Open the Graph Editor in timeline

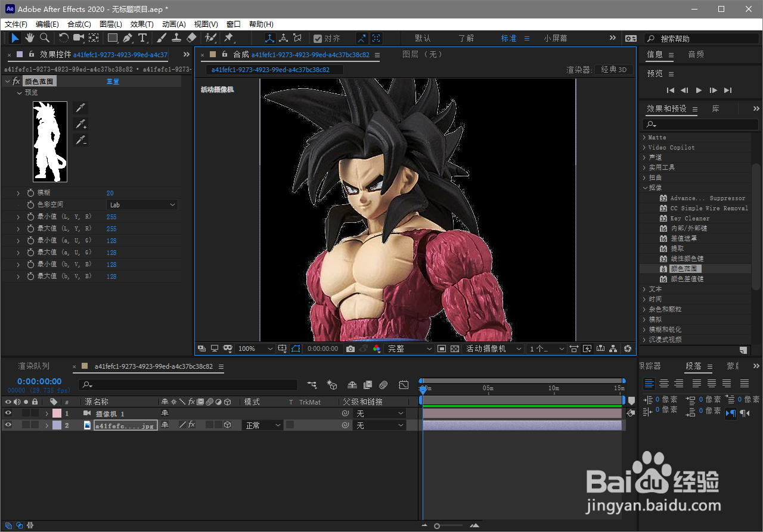(404, 385)
